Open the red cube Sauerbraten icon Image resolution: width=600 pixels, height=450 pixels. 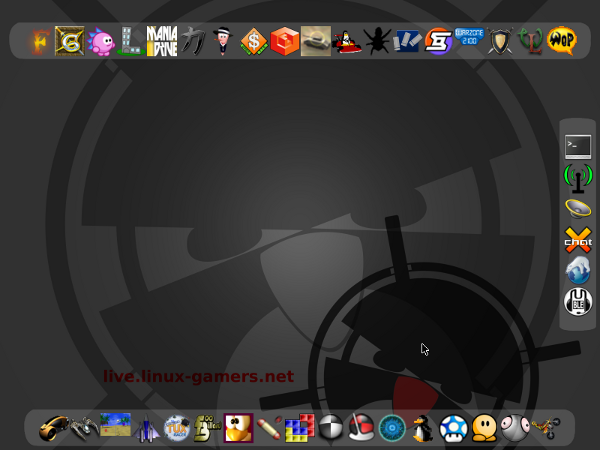(x=285, y=41)
